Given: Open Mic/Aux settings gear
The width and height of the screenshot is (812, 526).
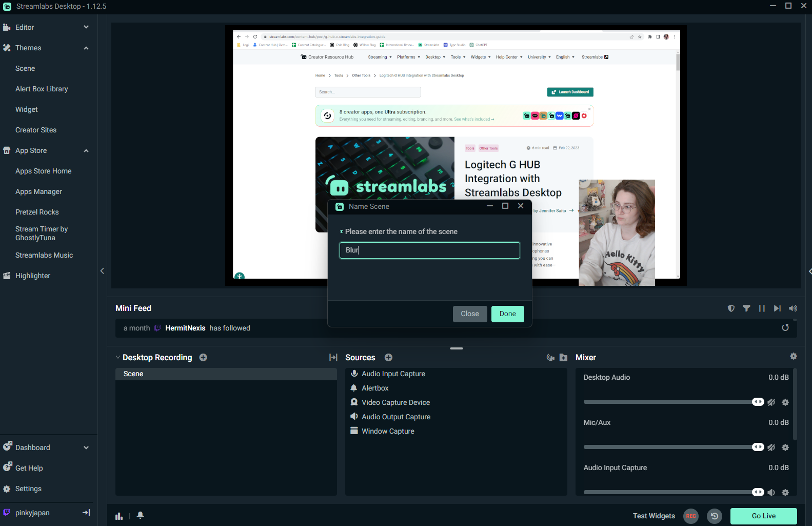Looking at the screenshot, I should click(x=785, y=447).
